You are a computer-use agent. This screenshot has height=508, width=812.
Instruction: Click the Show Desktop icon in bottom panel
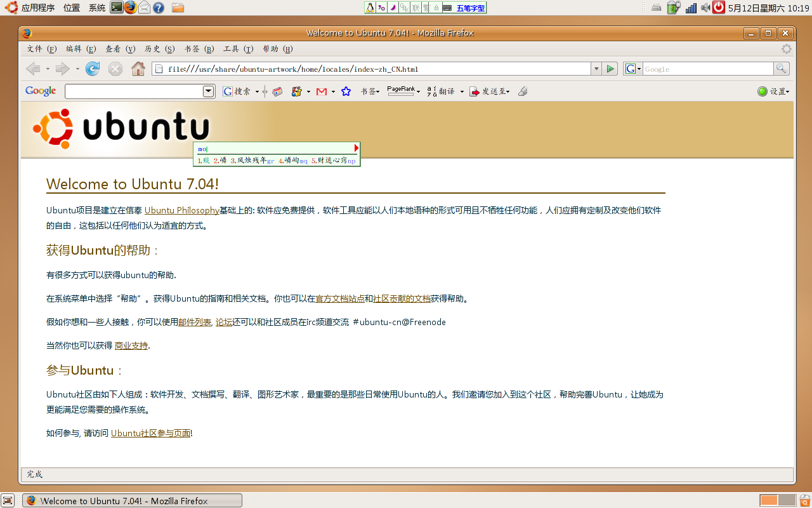(x=8, y=500)
